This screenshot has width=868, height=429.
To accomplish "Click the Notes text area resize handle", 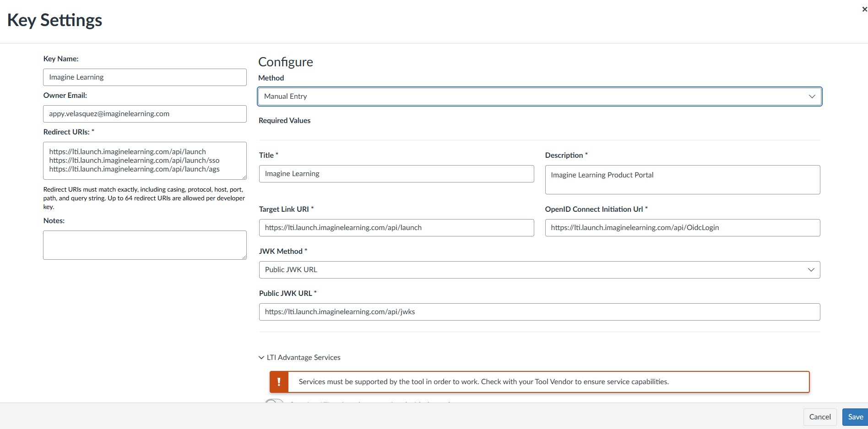I will tap(244, 257).
